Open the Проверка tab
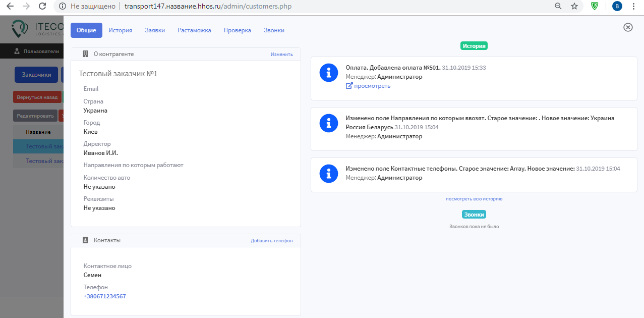Viewport: 644px width, 318px height. (238, 30)
